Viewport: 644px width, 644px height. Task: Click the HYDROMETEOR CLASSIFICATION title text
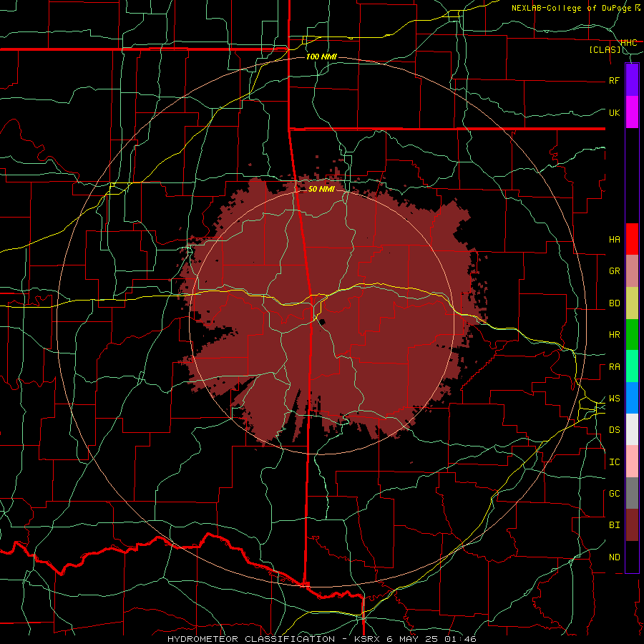[x=251, y=639]
